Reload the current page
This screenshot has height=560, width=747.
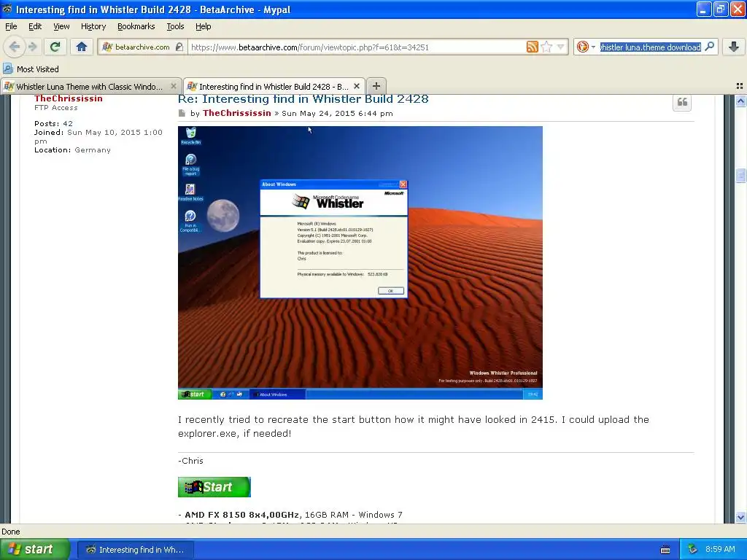point(55,47)
